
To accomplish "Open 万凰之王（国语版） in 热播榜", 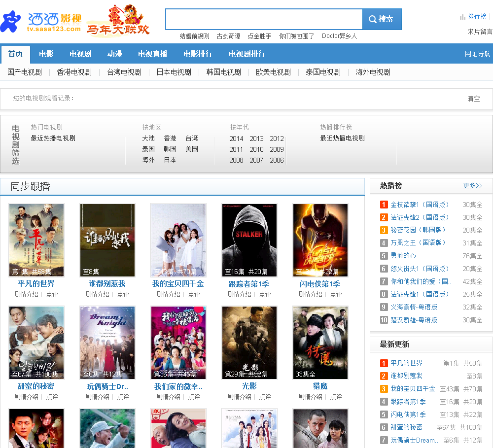I will 418,243.
